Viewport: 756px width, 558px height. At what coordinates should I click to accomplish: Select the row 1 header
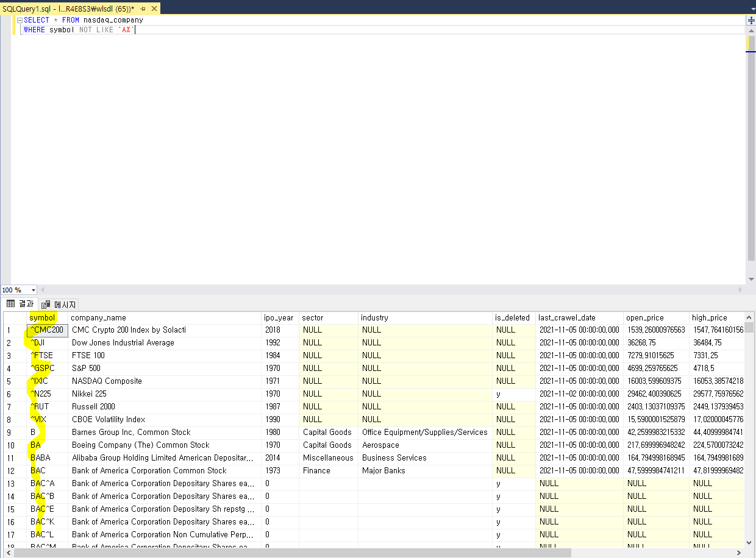[x=15, y=330]
